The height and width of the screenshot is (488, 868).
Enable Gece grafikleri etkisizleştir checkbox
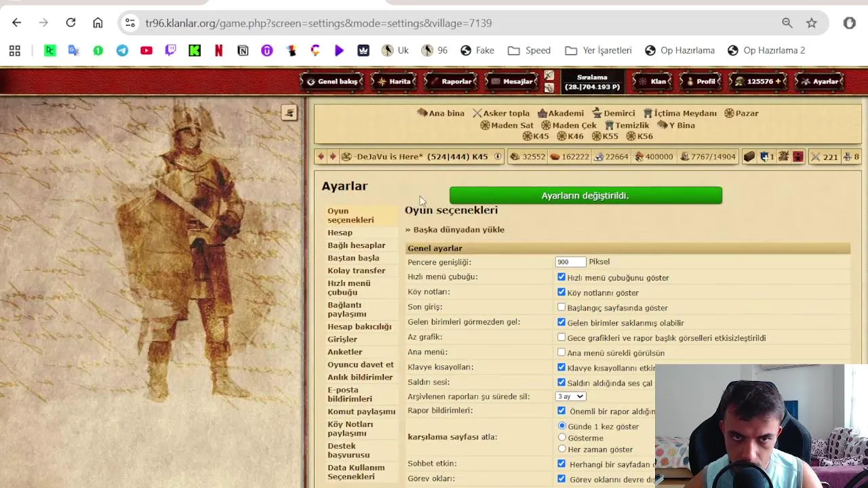561,337
